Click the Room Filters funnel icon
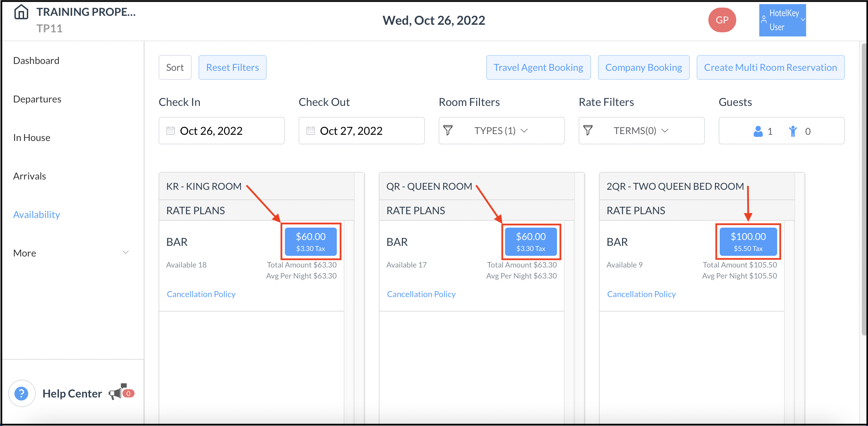 [x=448, y=131]
